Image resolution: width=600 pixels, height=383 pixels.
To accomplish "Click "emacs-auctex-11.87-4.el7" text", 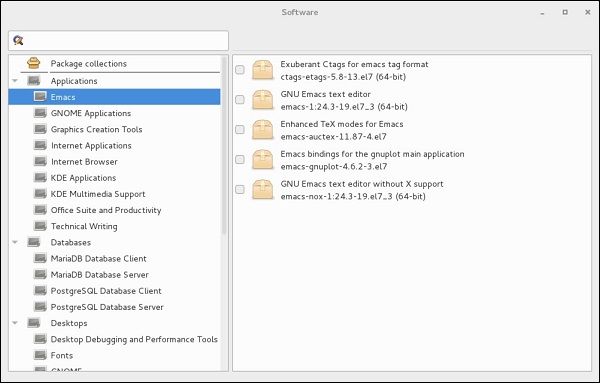I will [x=333, y=137].
